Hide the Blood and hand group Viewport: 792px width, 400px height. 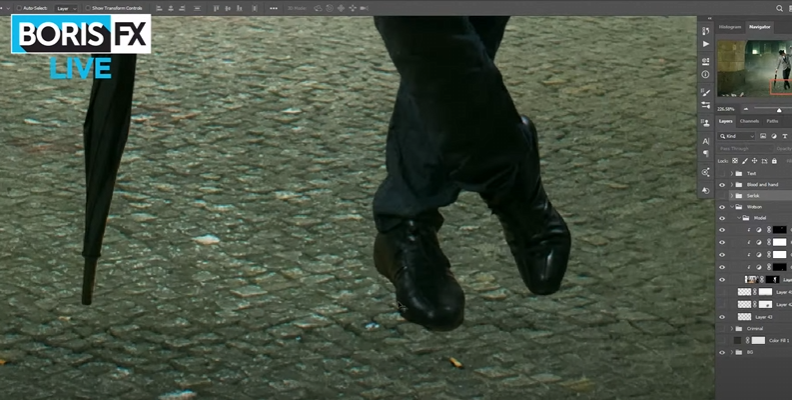pos(722,185)
